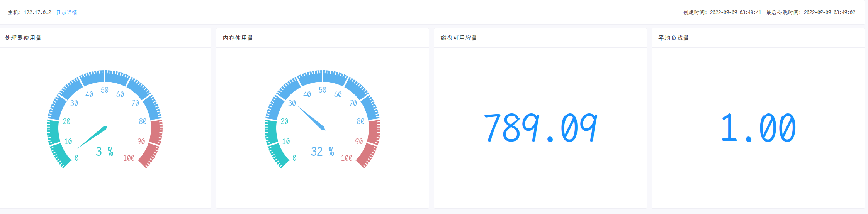Image resolution: width=868 pixels, height=214 pixels.
Task: Click the average load value 1.00
Action: point(758,128)
